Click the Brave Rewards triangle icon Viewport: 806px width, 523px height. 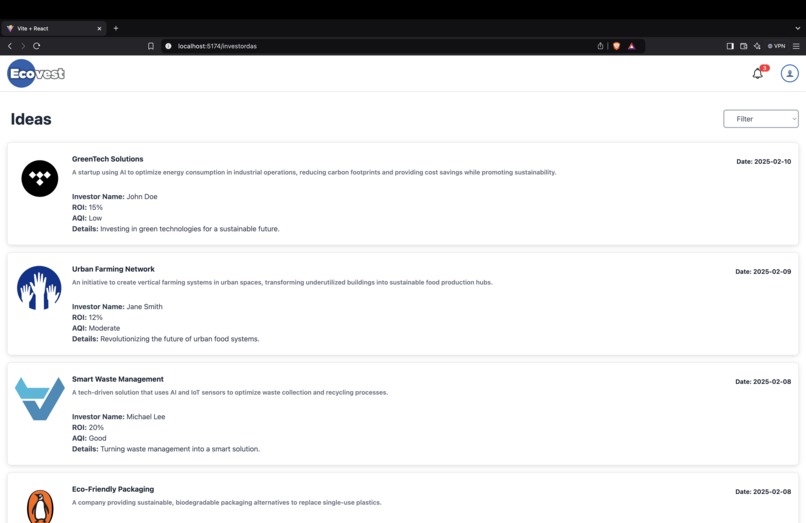[632, 46]
